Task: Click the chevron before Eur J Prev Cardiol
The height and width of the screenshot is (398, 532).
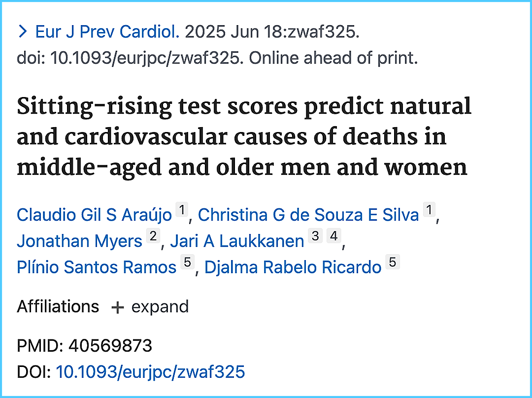Action: (23, 33)
